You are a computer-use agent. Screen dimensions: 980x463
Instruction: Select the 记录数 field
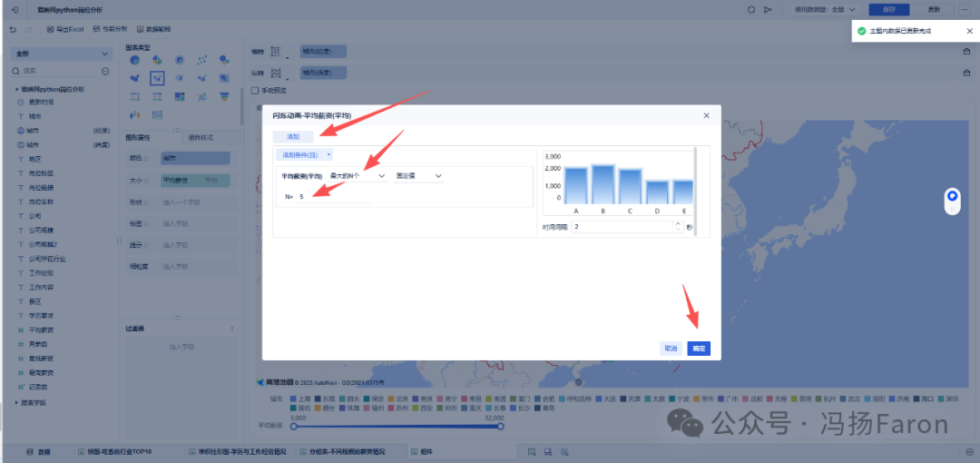[37, 387]
